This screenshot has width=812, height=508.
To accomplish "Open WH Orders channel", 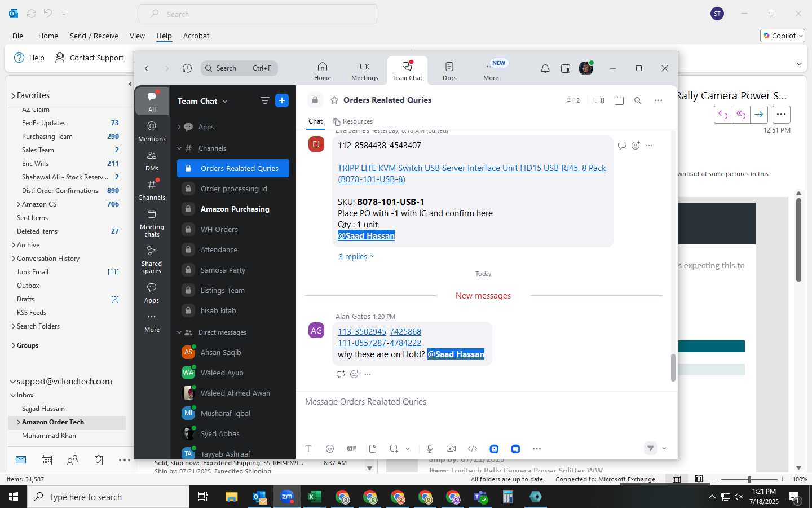I will pos(233,229).
